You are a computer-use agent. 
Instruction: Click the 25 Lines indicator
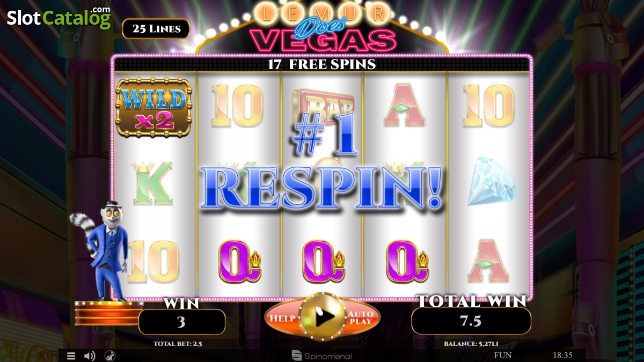156,29
